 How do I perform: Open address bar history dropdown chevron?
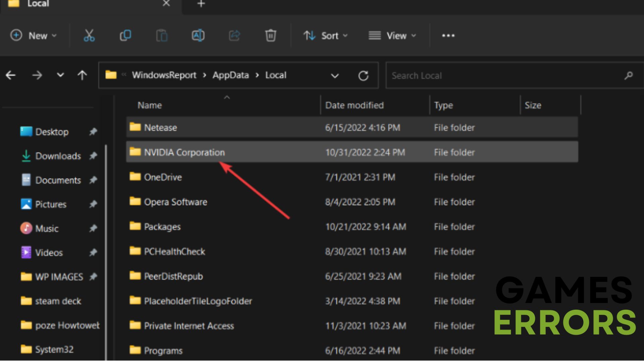[x=335, y=76]
